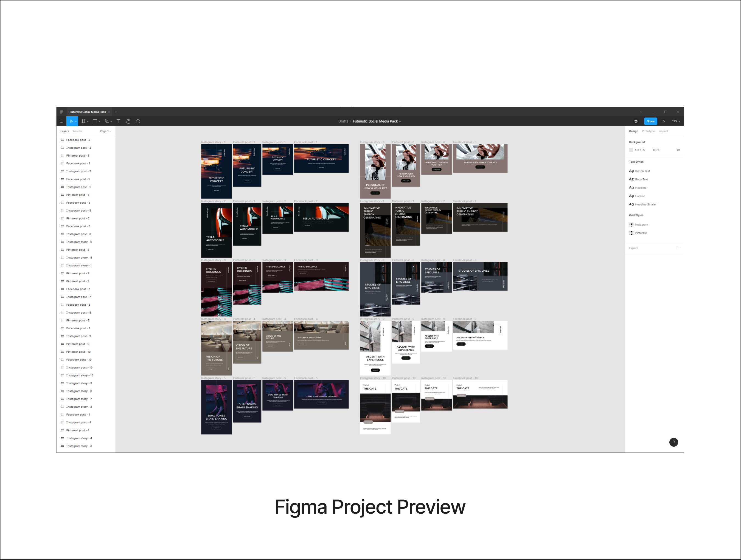The image size is (741, 560).
Task: Open the help question mark button
Action: 674,442
